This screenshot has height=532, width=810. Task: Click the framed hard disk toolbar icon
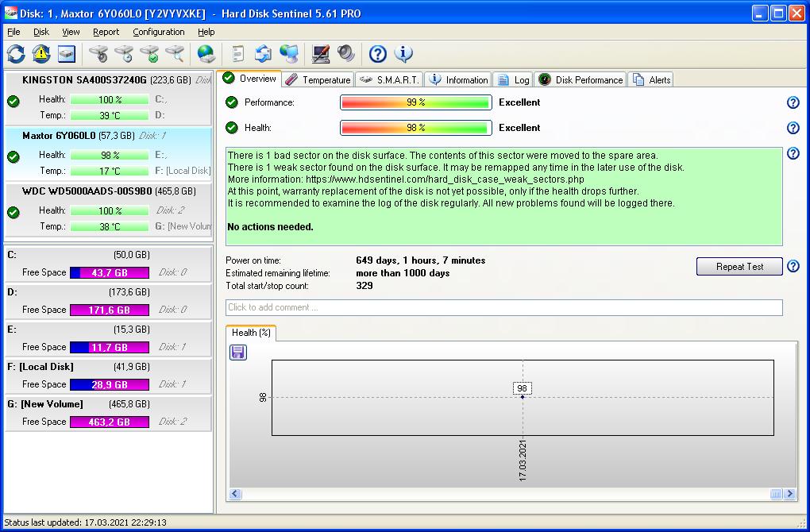(67, 53)
